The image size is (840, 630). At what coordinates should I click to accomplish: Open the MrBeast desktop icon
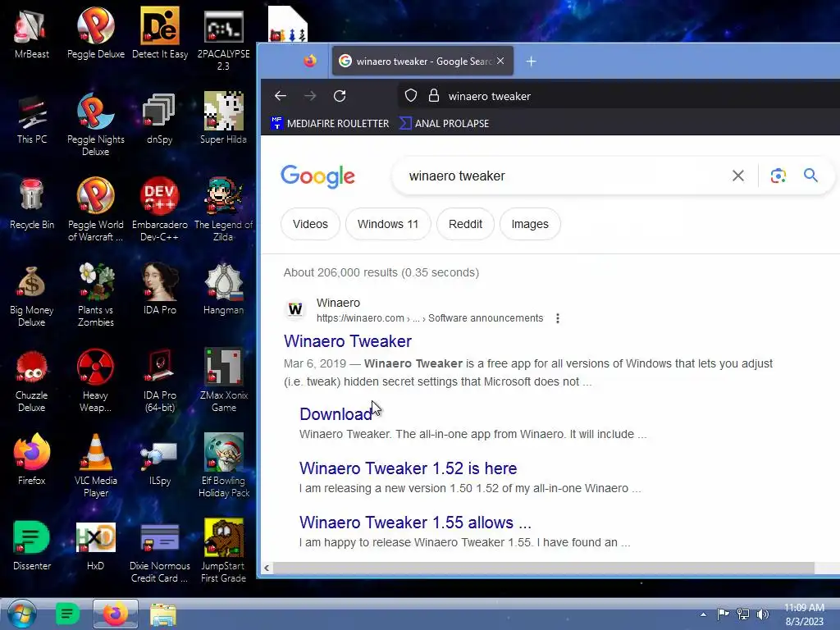pos(32,33)
